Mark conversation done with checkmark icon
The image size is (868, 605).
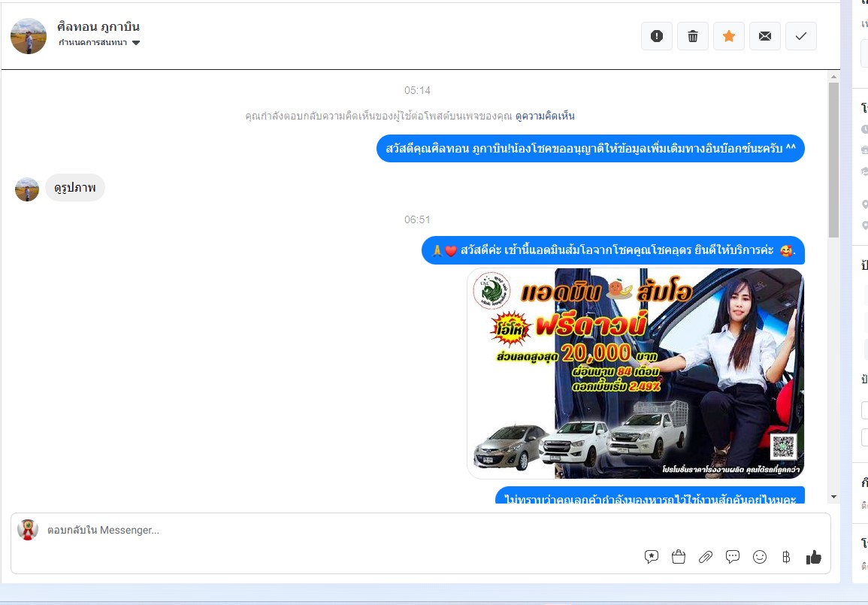click(x=800, y=36)
